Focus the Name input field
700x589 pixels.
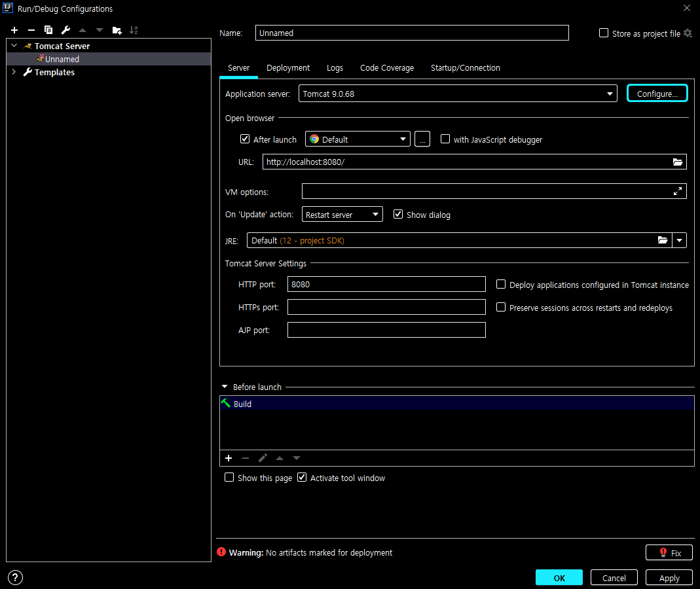[412, 33]
